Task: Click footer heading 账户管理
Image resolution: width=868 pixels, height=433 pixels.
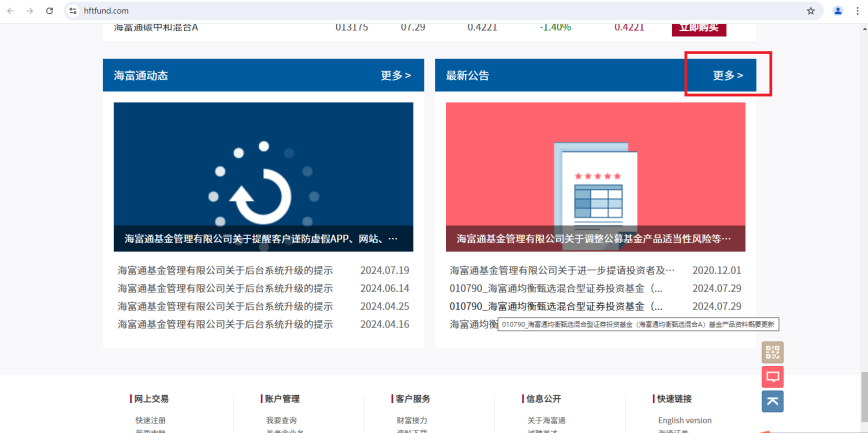Action: [x=282, y=399]
